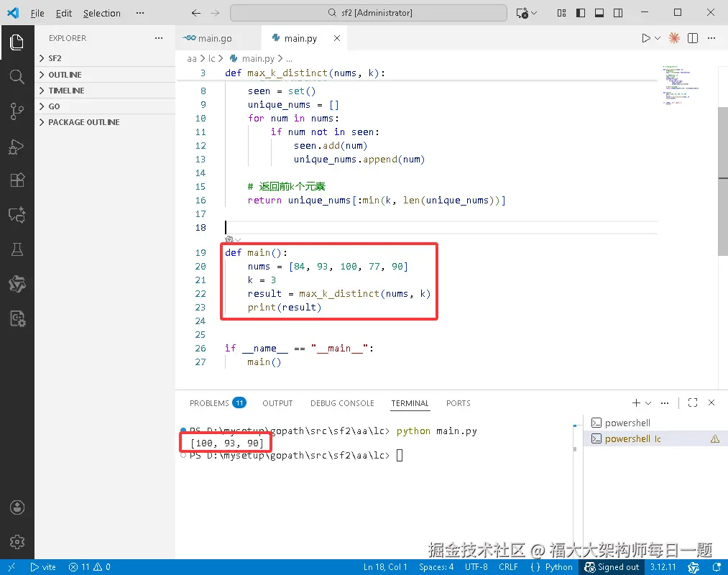
Task: Expand the OUTLINE section
Action: [106, 74]
